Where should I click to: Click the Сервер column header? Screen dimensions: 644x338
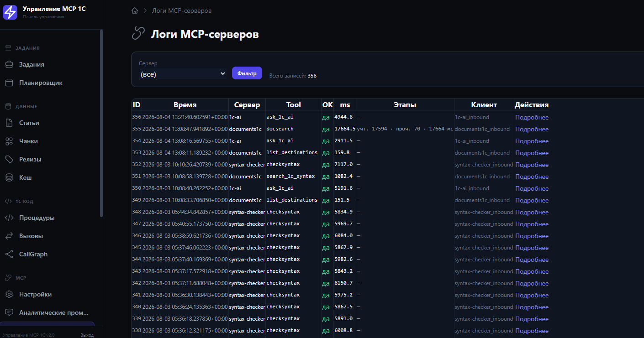[x=247, y=104]
